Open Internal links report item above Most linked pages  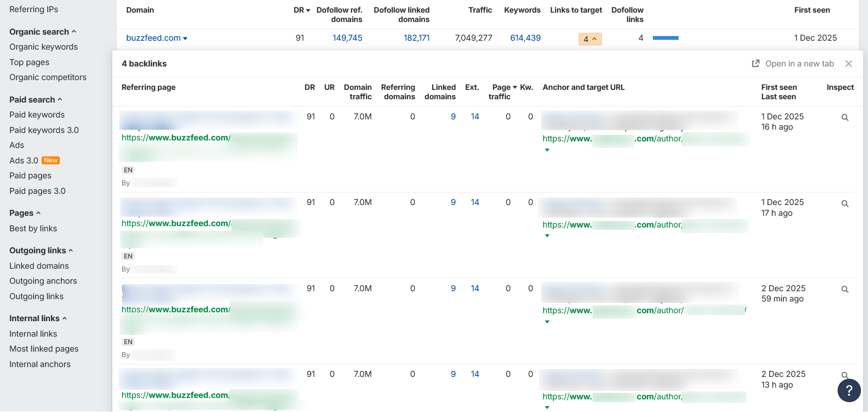click(x=33, y=334)
